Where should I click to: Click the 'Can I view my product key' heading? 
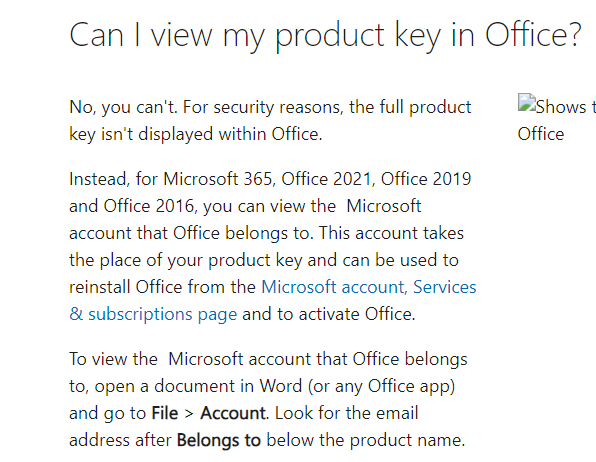(x=325, y=35)
